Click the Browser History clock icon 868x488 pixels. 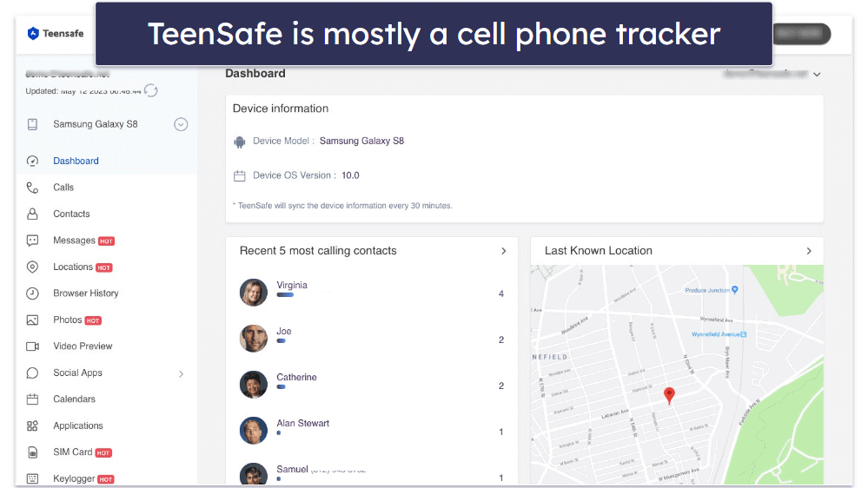(x=33, y=293)
